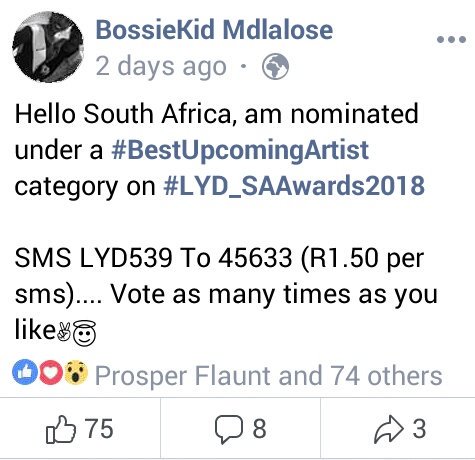The height and width of the screenshot is (460, 475).
Task: Click the yellow Wow reaction emoji
Action: 76,373
